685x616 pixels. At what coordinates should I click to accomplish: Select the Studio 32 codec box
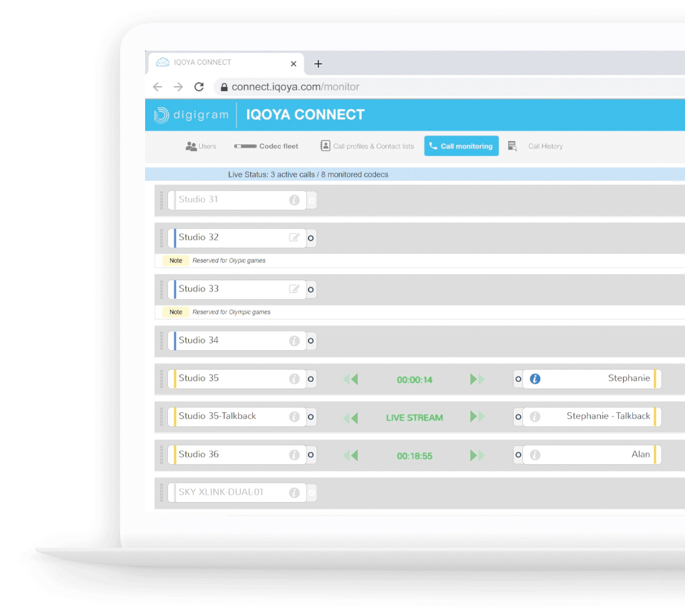pyautogui.click(x=237, y=238)
